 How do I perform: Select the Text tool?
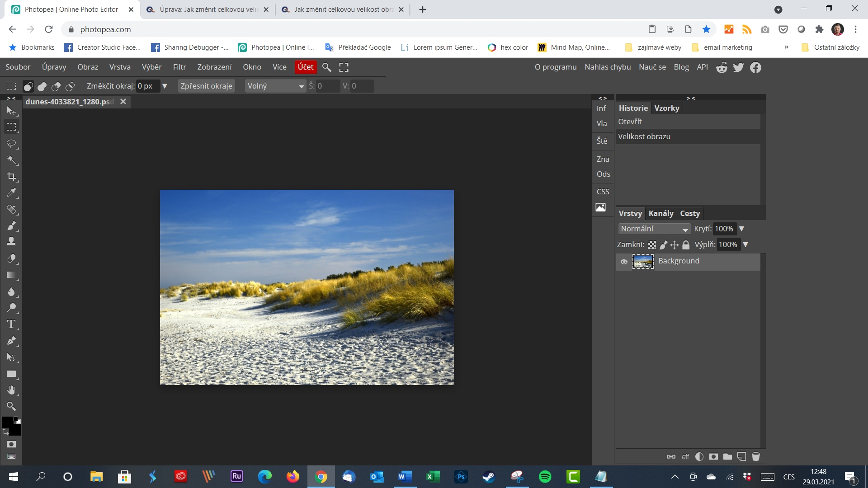(11, 324)
